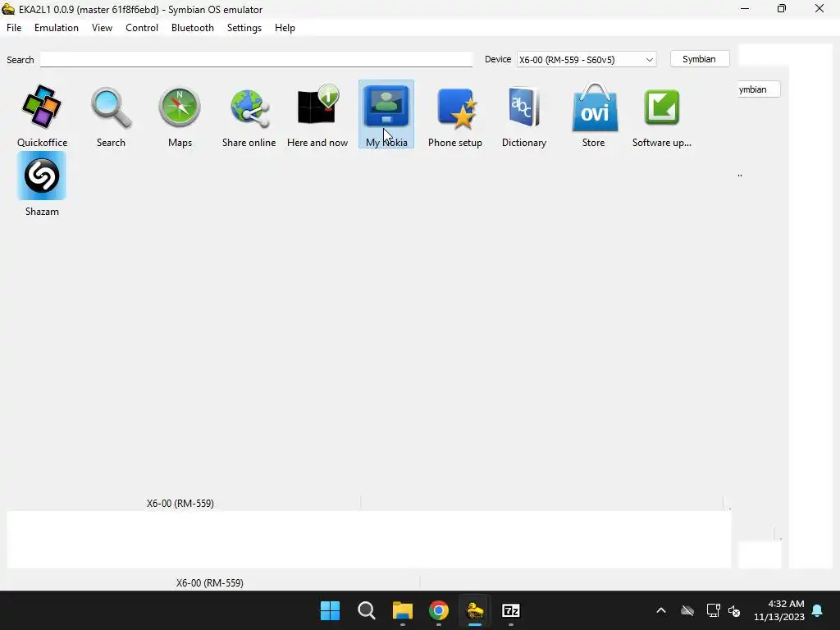Open the Shazam app icon
Image resolution: width=840 pixels, height=630 pixels.
(42, 176)
